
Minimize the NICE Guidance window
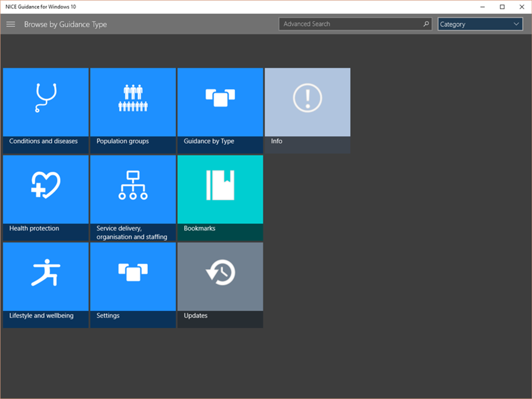tap(482, 7)
